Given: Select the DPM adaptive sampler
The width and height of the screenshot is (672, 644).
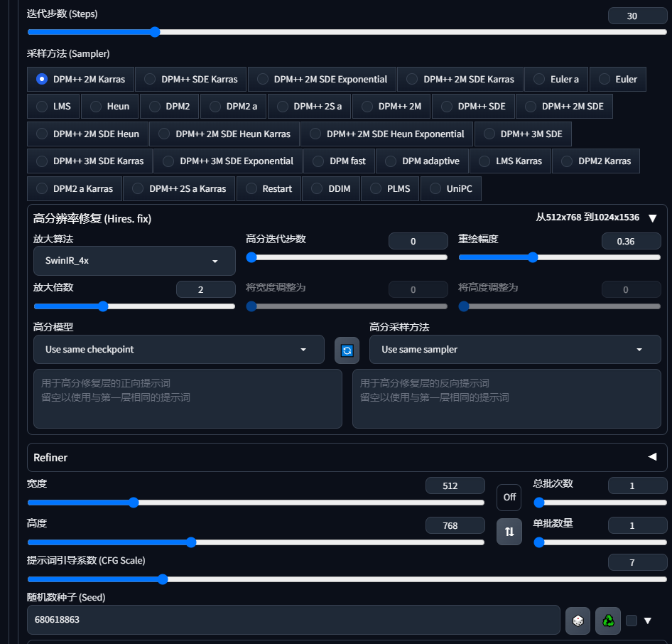Looking at the screenshot, I should click(422, 161).
